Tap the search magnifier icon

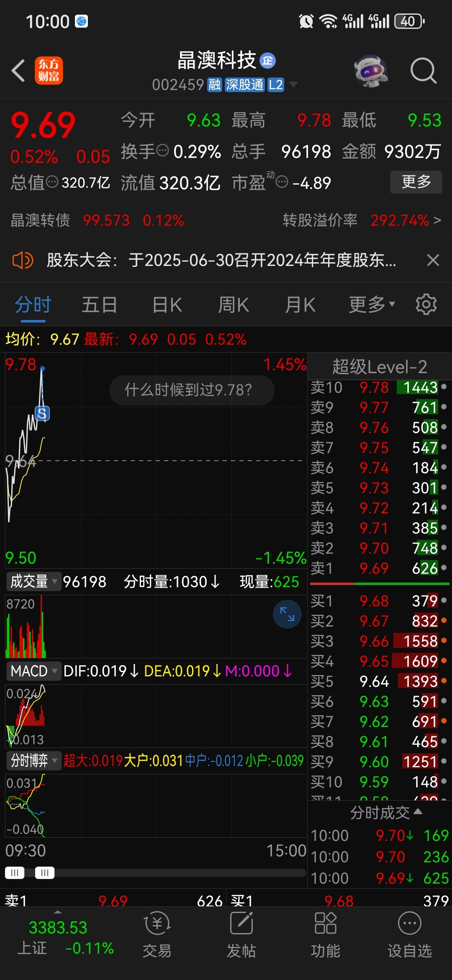(x=424, y=70)
